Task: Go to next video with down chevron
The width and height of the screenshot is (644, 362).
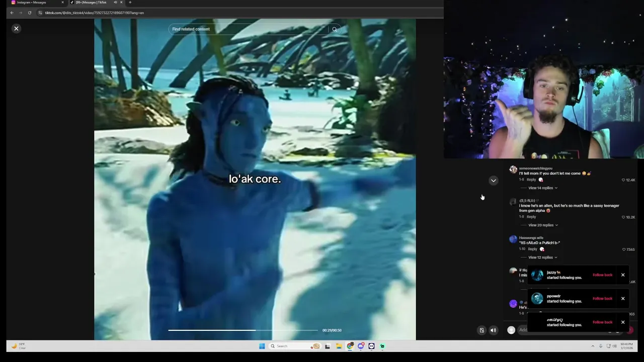Action: tap(494, 180)
